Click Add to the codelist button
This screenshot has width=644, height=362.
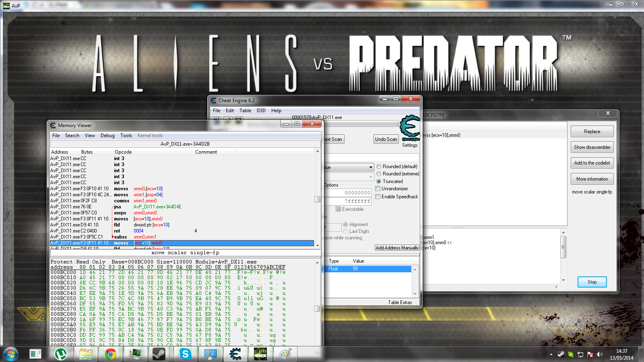click(x=592, y=163)
